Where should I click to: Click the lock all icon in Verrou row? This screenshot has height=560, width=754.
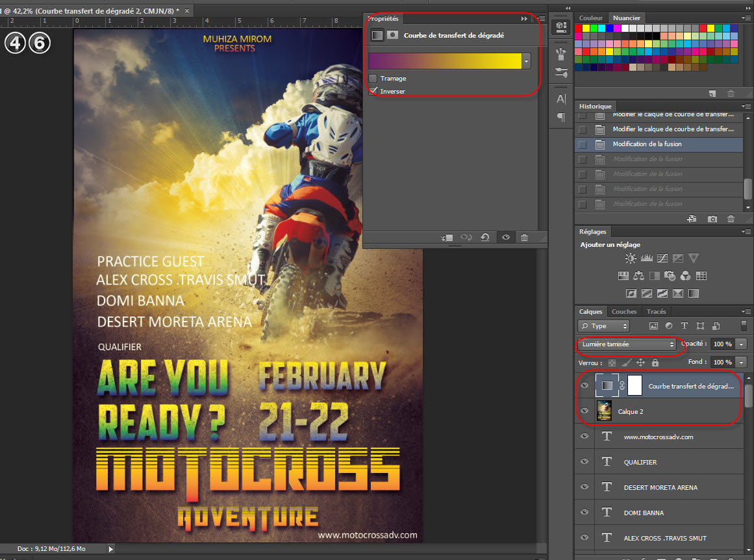coord(655,363)
